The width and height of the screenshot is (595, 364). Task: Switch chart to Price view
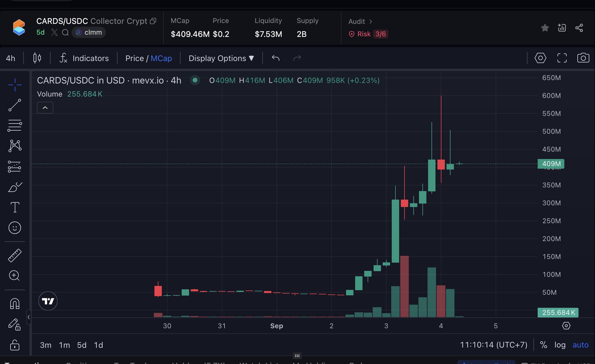coord(135,58)
